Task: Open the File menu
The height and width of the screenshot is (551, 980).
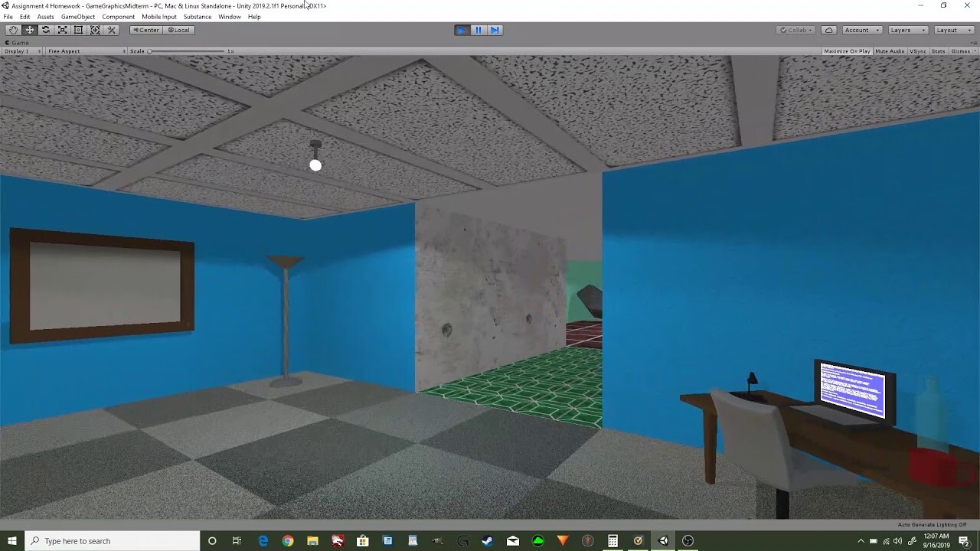Action: point(8,17)
